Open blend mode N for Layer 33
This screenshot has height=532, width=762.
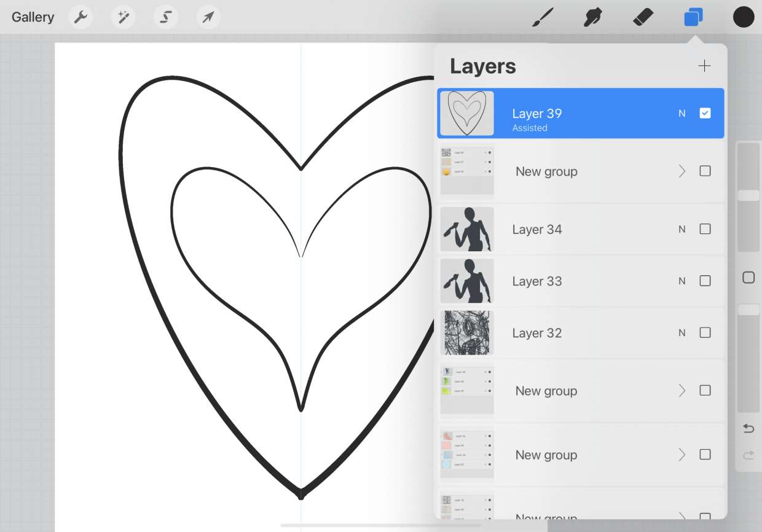point(681,281)
